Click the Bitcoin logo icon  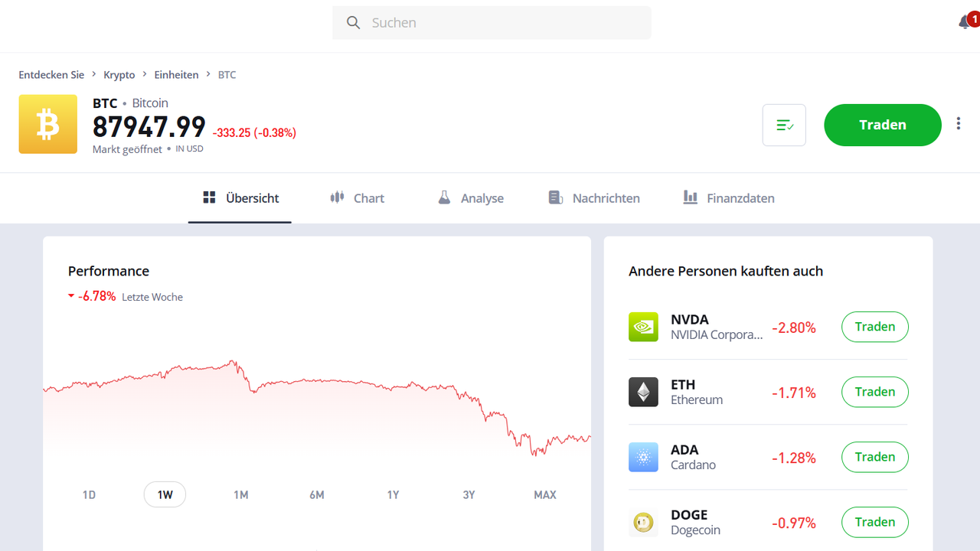point(48,124)
